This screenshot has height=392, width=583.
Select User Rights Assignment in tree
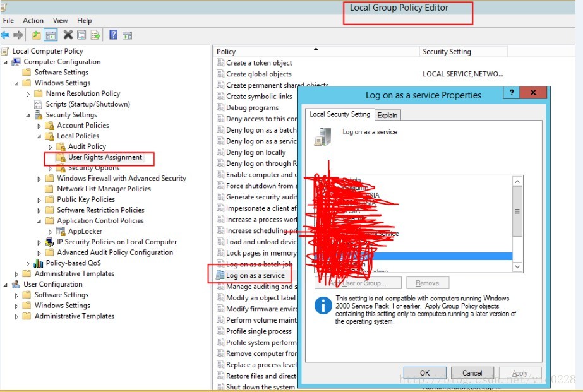click(x=105, y=157)
